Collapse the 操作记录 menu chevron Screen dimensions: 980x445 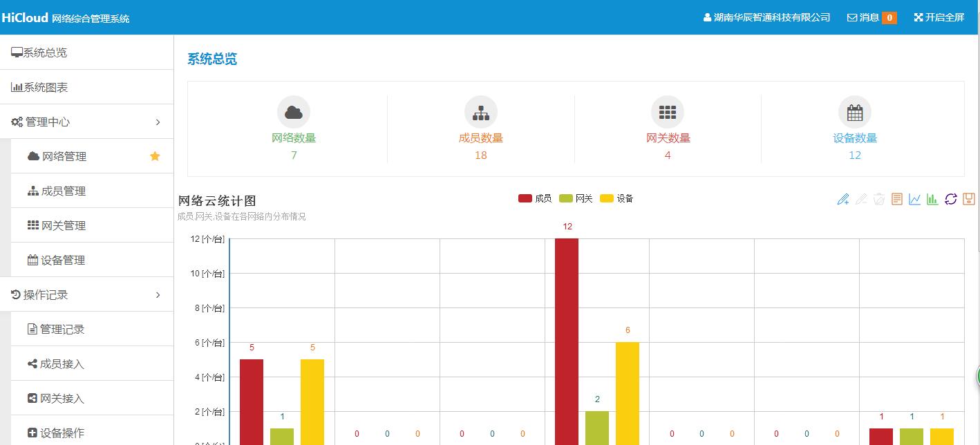coord(158,295)
